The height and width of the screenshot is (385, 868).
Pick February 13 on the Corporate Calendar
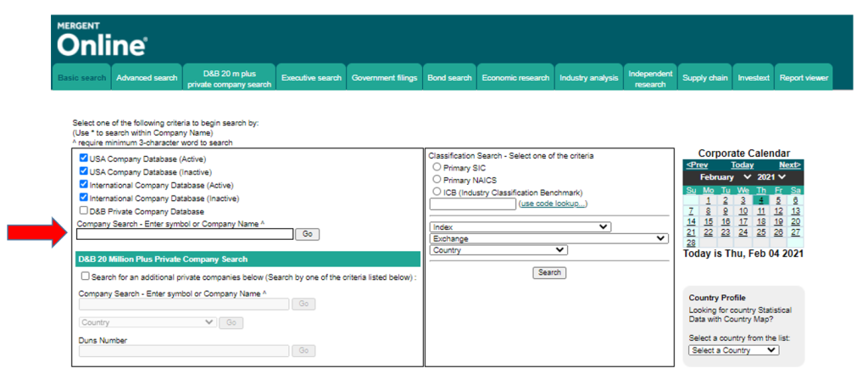pyautogui.click(x=795, y=211)
